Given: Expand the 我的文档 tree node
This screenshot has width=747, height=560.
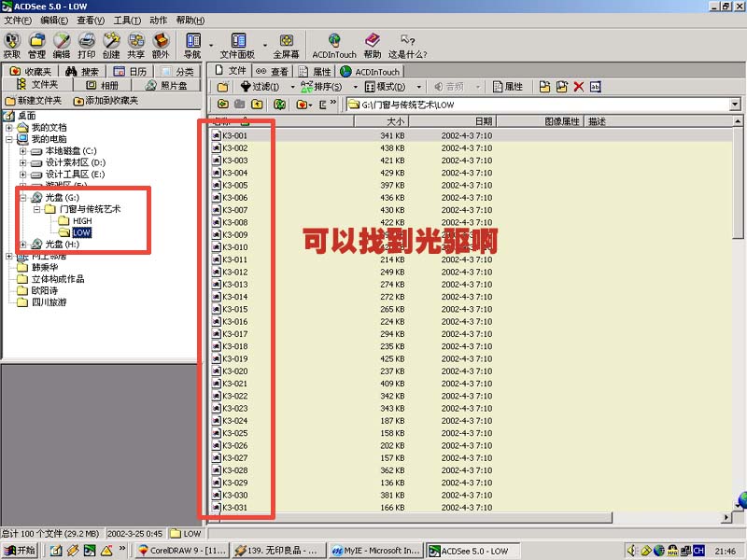Looking at the screenshot, I should click(9, 128).
